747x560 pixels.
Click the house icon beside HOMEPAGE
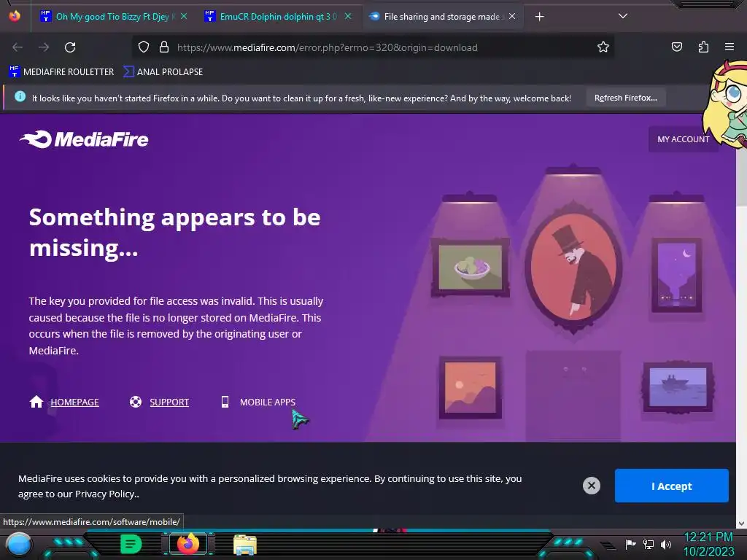pyautogui.click(x=36, y=402)
